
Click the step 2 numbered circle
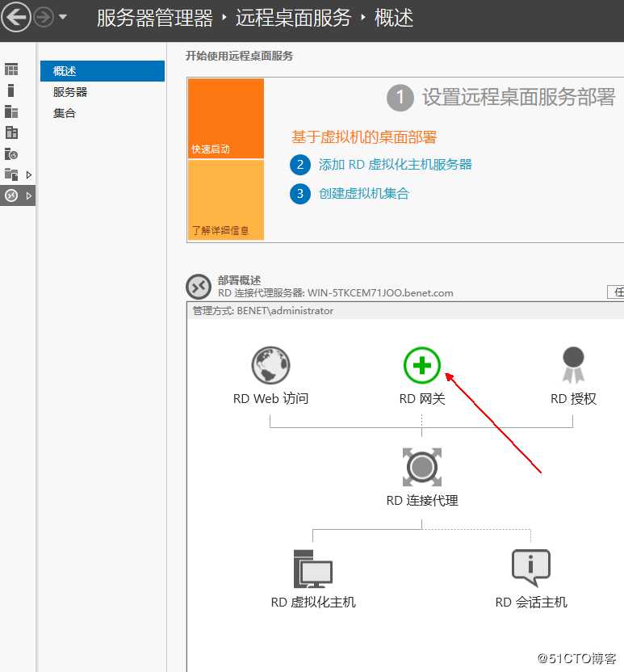pyautogui.click(x=300, y=165)
